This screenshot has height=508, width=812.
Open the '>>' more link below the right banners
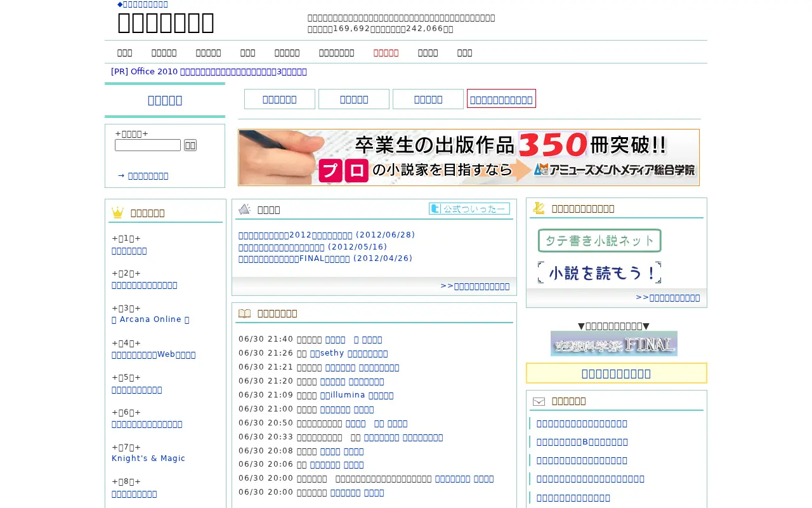pos(668,298)
